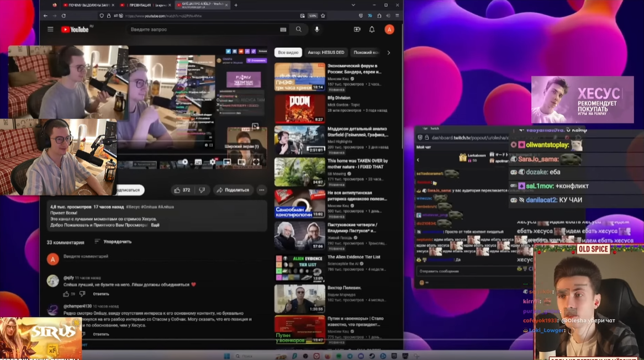Click the Windows Start button in taskbar
The width and height of the screenshot is (644, 360).
point(226,356)
